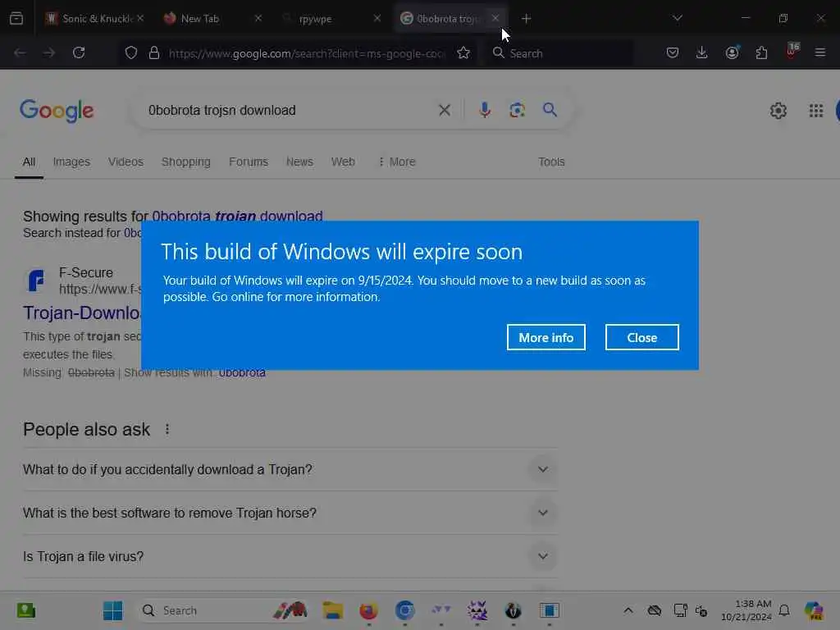Image resolution: width=840 pixels, height=630 pixels.
Task: Expand 'What is the best software to remove Trojan horse?'
Action: pyautogui.click(x=290, y=513)
